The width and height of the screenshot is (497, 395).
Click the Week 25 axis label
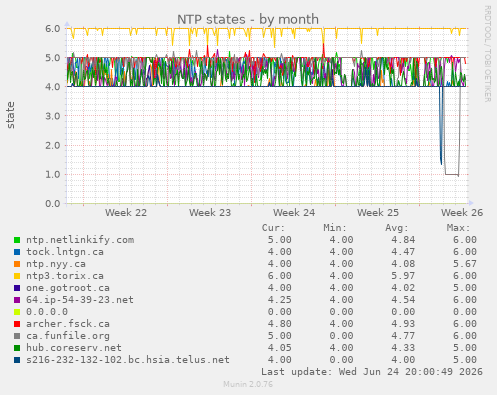coord(378,213)
